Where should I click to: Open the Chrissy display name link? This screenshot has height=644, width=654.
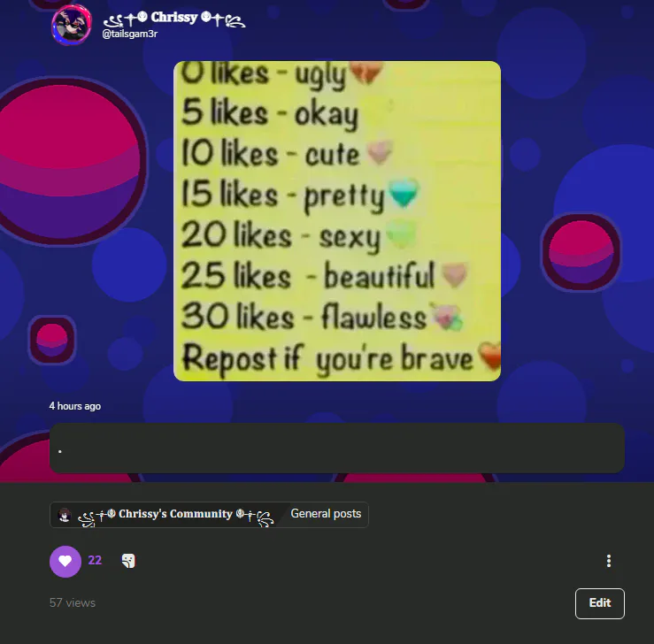point(174,19)
